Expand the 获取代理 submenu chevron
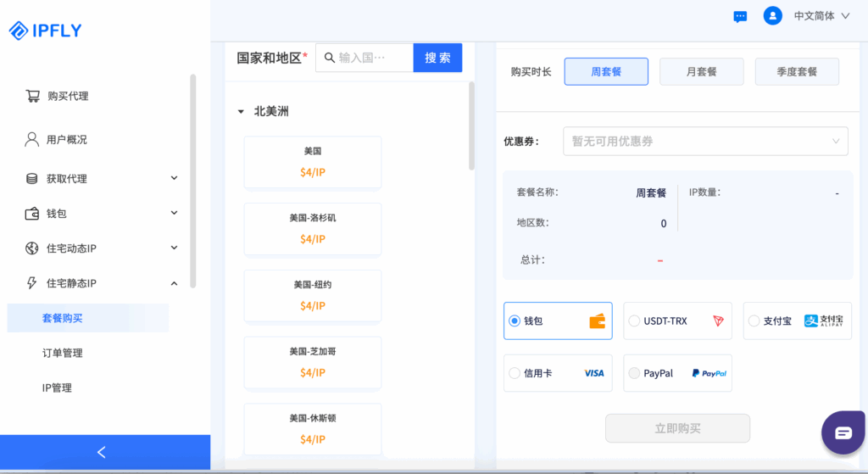 point(174,178)
